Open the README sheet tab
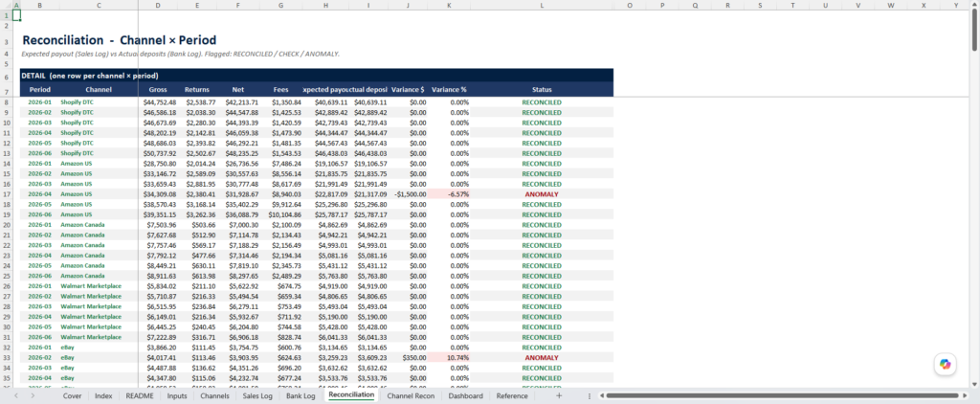This screenshot has height=404, width=980. [140, 396]
